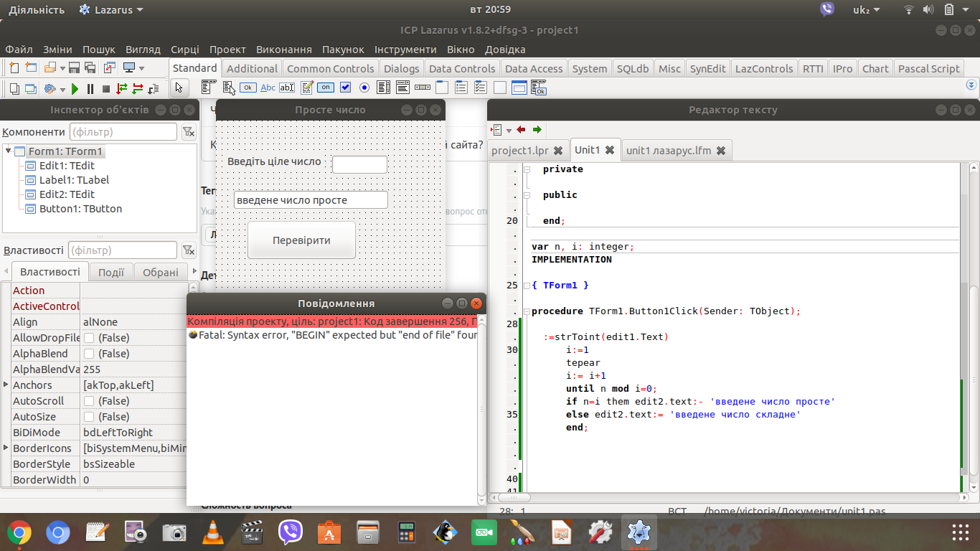
Task: Click the Перевірити button on the form
Action: point(301,240)
